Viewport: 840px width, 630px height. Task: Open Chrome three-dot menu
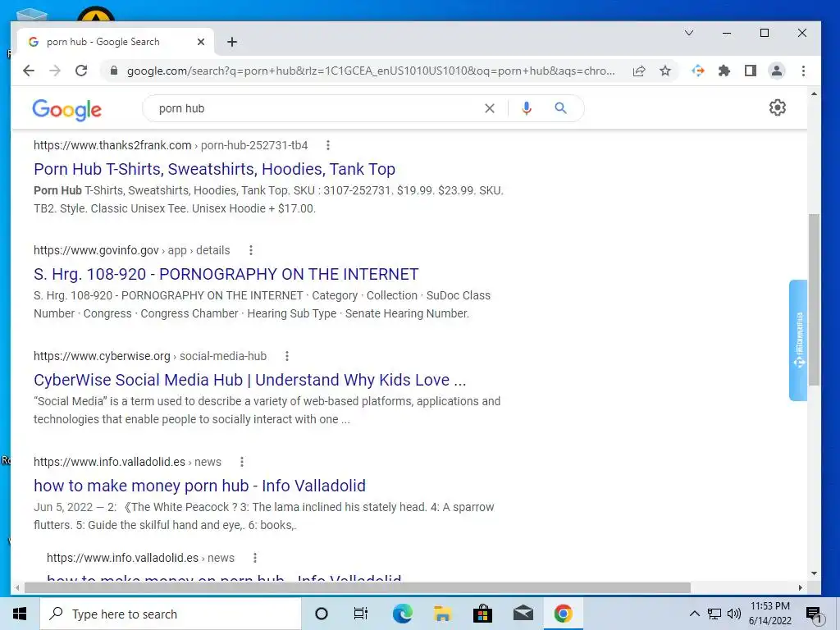(803, 71)
